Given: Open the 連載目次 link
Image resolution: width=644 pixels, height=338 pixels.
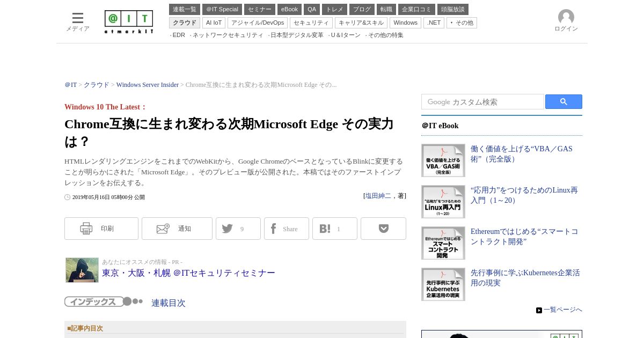Looking at the screenshot, I should tap(169, 303).
